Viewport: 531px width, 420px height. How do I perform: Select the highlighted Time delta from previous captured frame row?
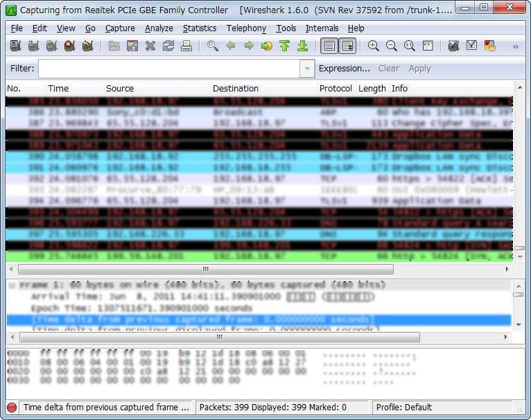point(259,320)
